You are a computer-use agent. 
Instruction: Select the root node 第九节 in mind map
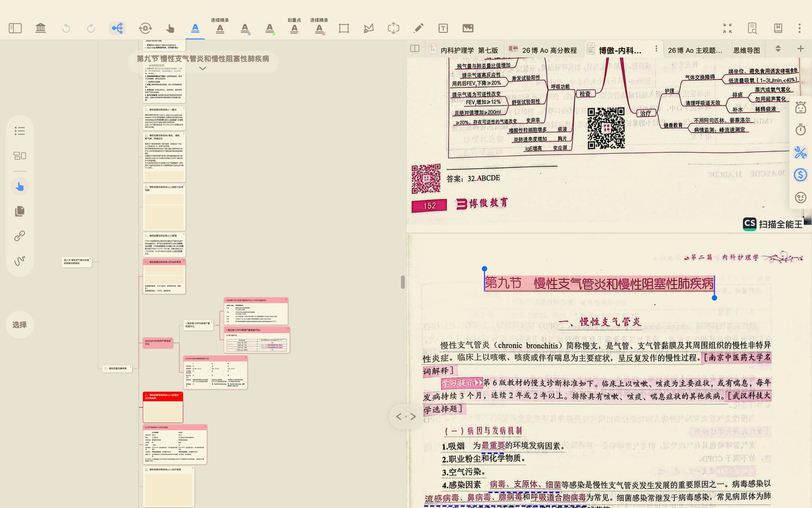[77, 262]
